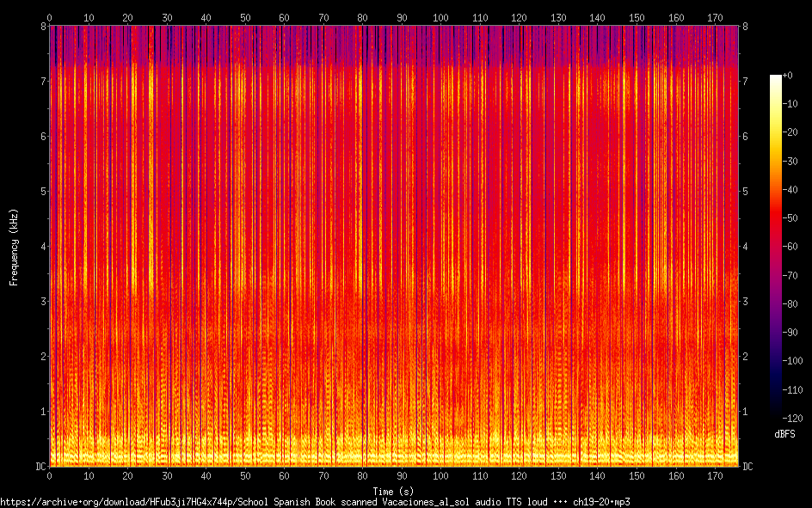This screenshot has width=812, height=508.
Task: Click the 20 second mark on the bottom time axis
Action: (128, 475)
